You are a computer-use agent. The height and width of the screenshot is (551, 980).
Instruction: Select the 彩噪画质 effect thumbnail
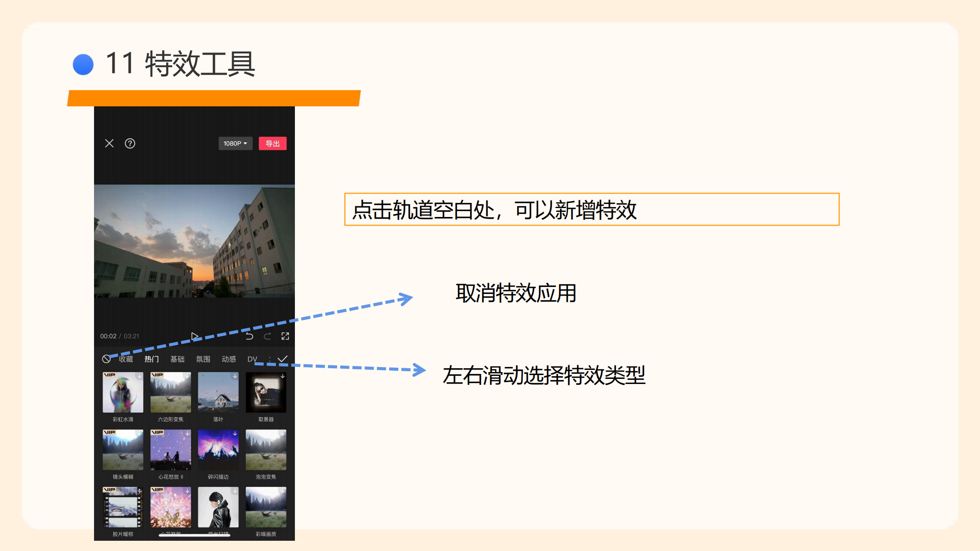pos(266,507)
